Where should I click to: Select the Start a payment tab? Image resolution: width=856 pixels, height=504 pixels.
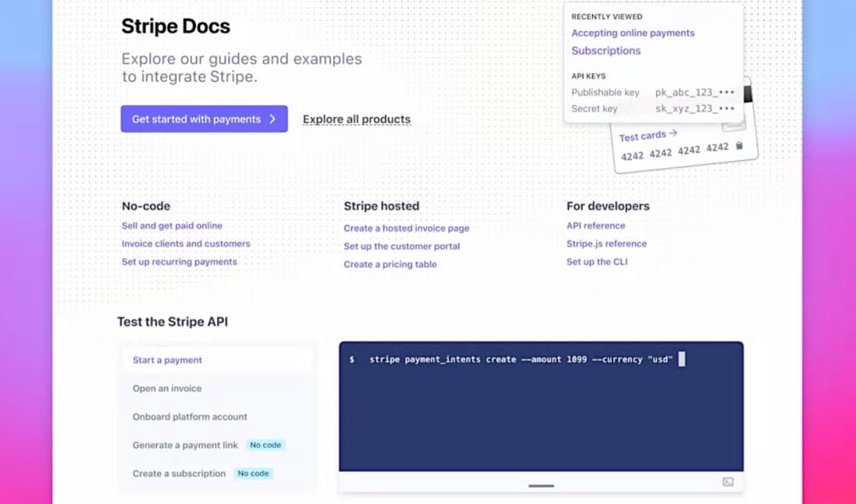tap(217, 360)
